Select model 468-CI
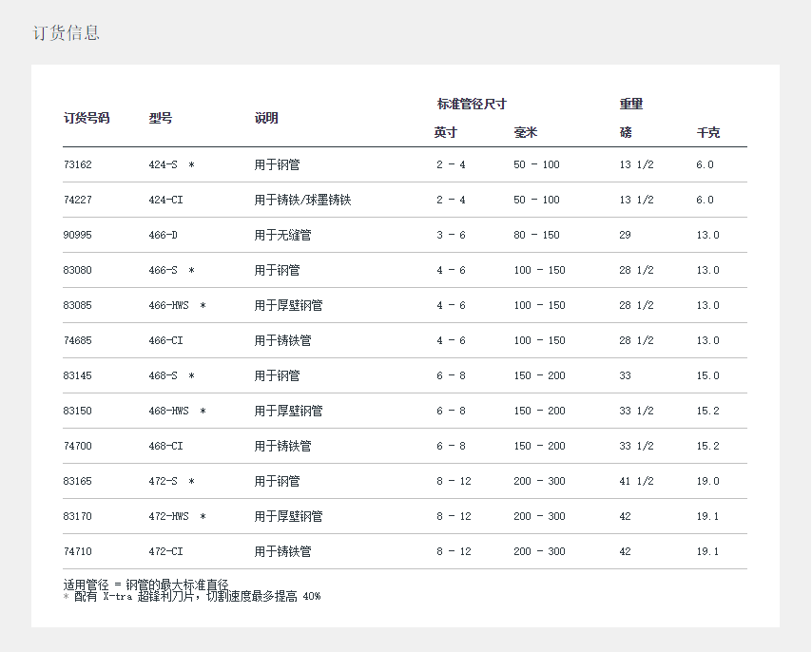 click(x=165, y=447)
